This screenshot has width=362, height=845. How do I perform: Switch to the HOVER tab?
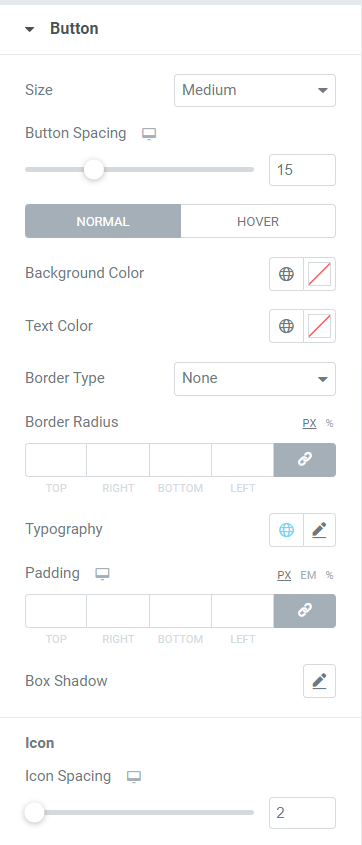tap(258, 221)
